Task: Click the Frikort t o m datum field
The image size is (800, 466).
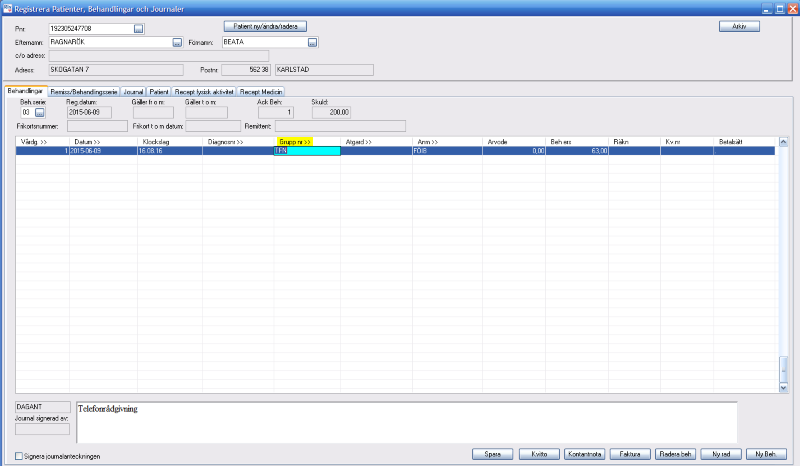Action: point(213,126)
